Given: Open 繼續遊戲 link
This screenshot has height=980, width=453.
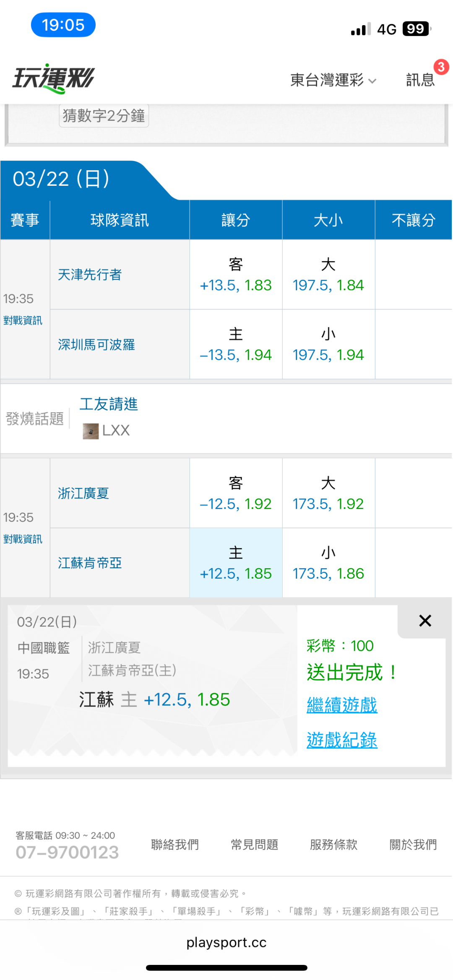Looking at the screenshot, I should coord(342,705).
